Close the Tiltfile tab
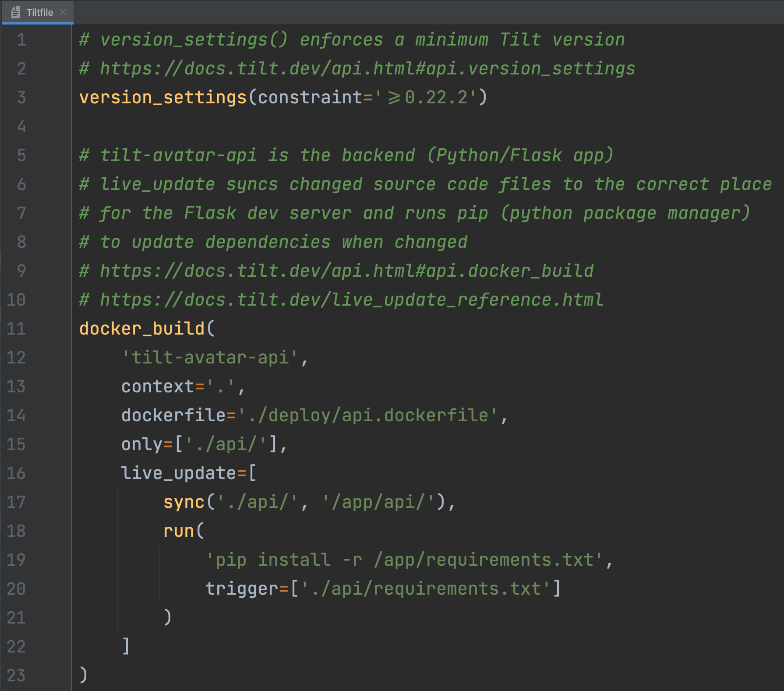This screenshot has height=691, width=784. point(63,12)
